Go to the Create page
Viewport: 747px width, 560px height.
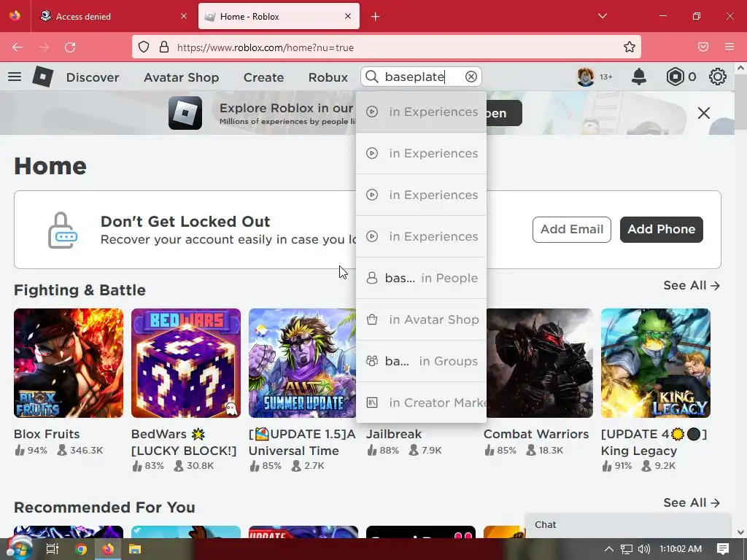[x=263, y=77]
